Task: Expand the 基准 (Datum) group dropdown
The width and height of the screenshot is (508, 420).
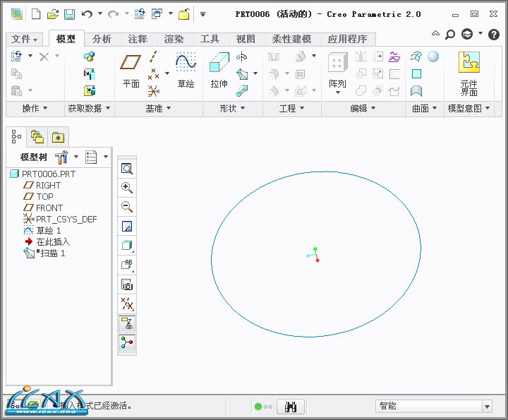Action: pos(157,108)
